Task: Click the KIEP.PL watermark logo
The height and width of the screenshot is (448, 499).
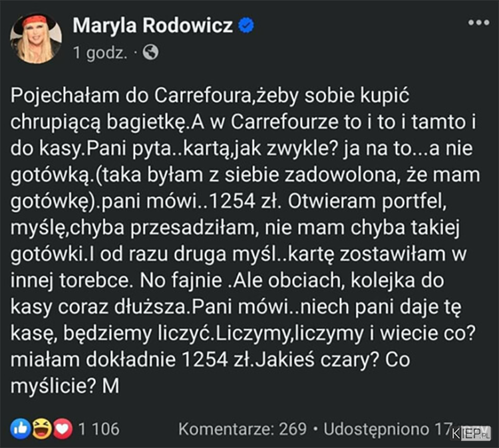Action: (470, 433)
